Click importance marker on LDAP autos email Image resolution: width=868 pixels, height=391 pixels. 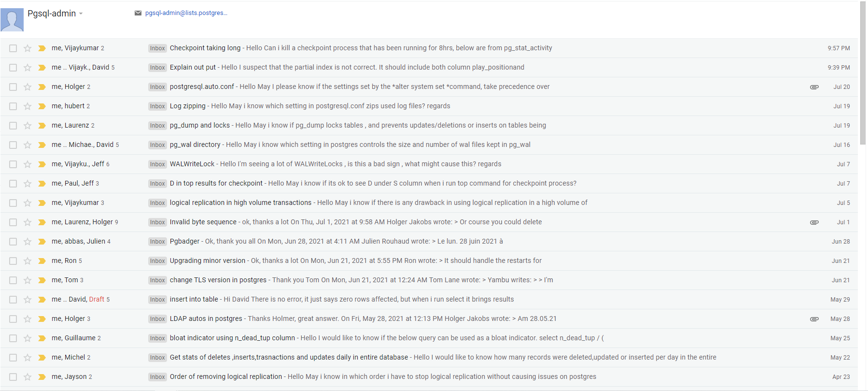[x=42, y=319]
